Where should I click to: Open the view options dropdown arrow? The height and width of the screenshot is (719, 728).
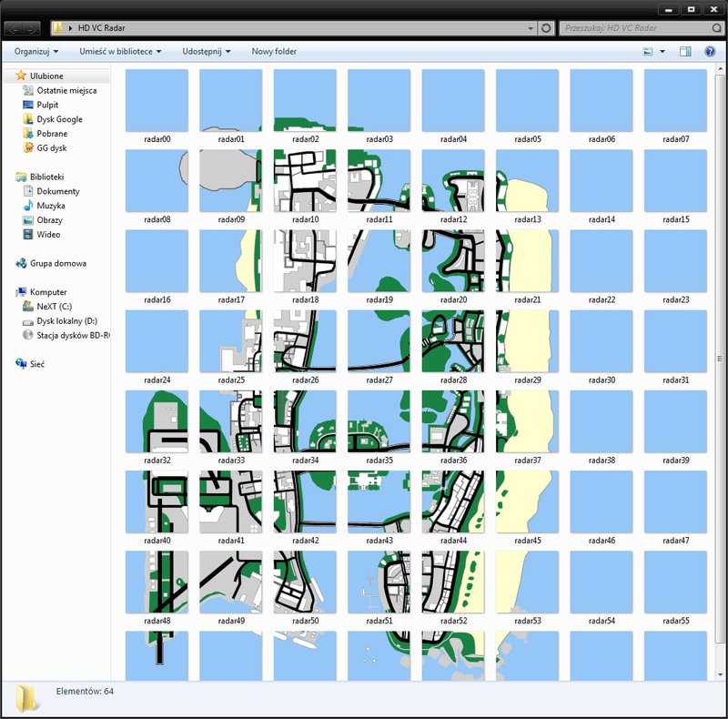click(662, 52)
